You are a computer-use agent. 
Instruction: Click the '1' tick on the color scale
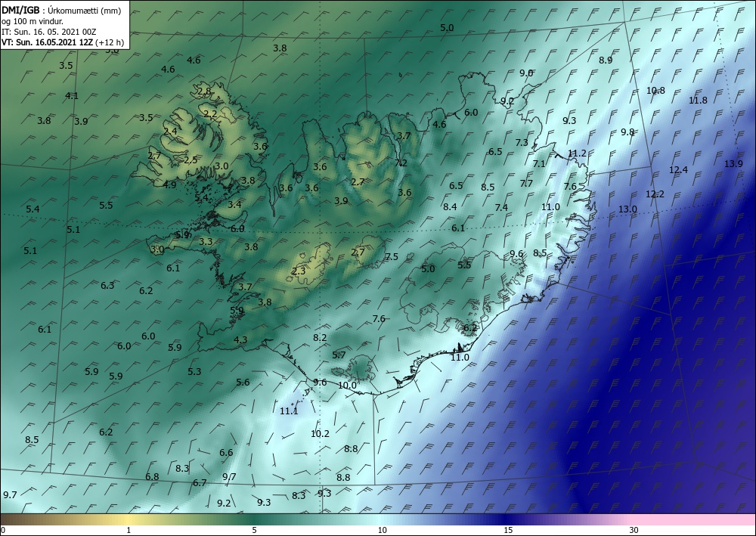pyautogui.click(x=129, y=531)
